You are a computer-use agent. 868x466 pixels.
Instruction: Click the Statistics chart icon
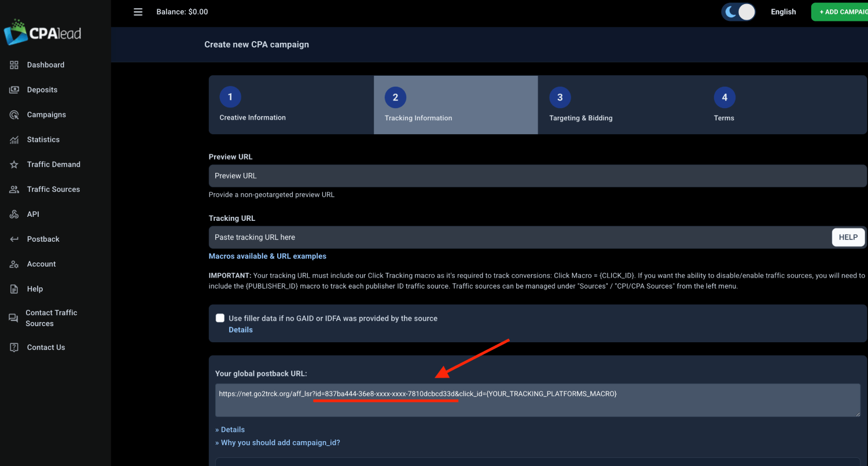(14, 139)
